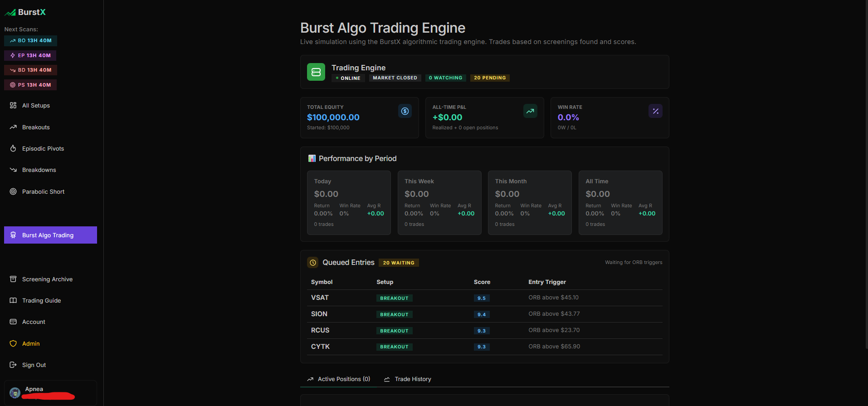
Task: Click the dollar icon in Total Equity card
Action: (405, 111)
